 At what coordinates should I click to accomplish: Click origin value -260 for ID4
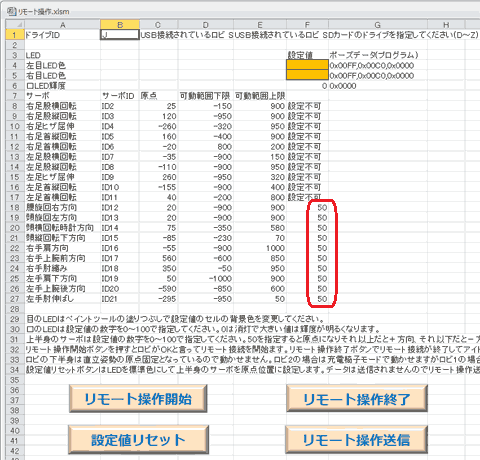[158, 126]
